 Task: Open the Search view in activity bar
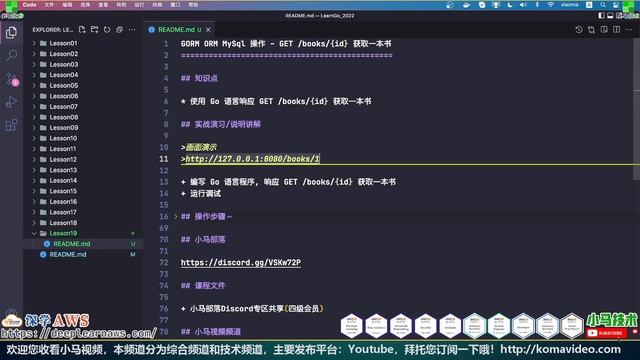pos(11,55)
